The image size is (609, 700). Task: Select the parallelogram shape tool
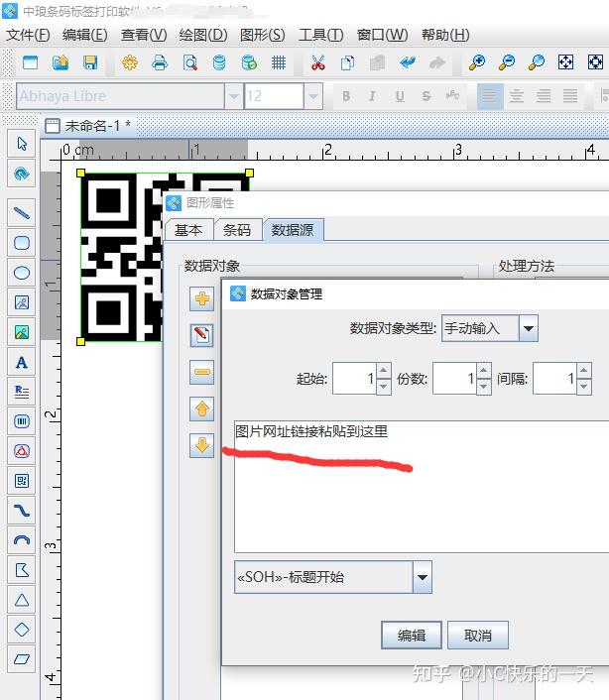(22, 659)
